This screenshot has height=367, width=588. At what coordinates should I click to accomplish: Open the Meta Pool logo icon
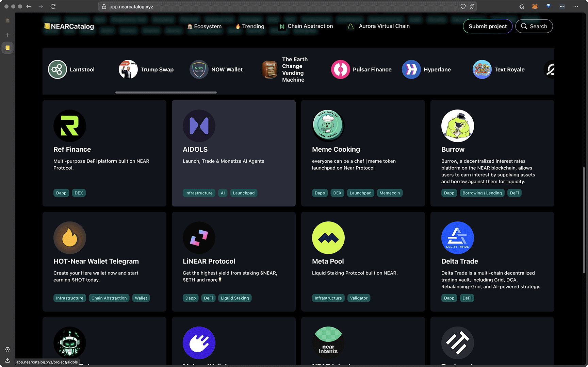[328, 238]
